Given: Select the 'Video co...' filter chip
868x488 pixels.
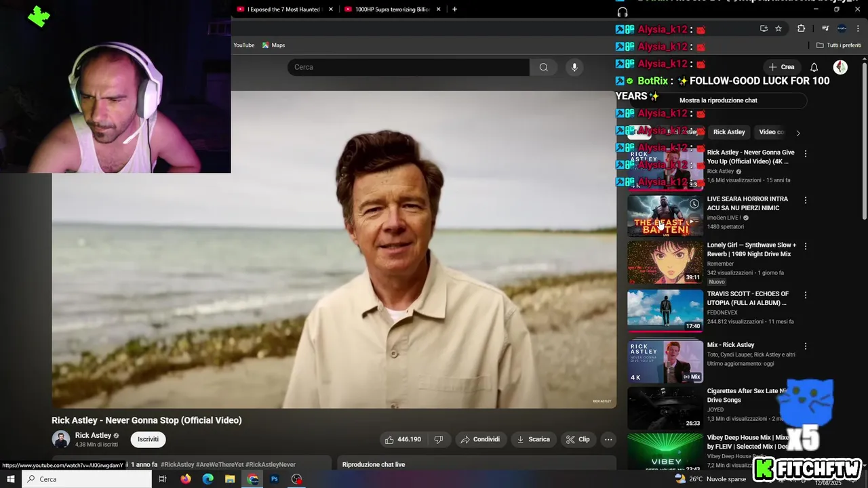Looking at the screenshot, I should point(772,132).
